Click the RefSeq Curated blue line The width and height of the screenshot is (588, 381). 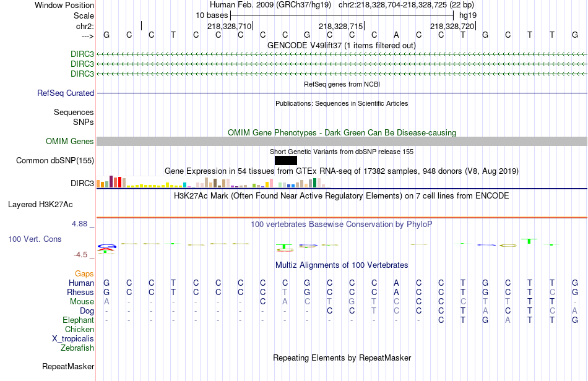tap(342, 93)
